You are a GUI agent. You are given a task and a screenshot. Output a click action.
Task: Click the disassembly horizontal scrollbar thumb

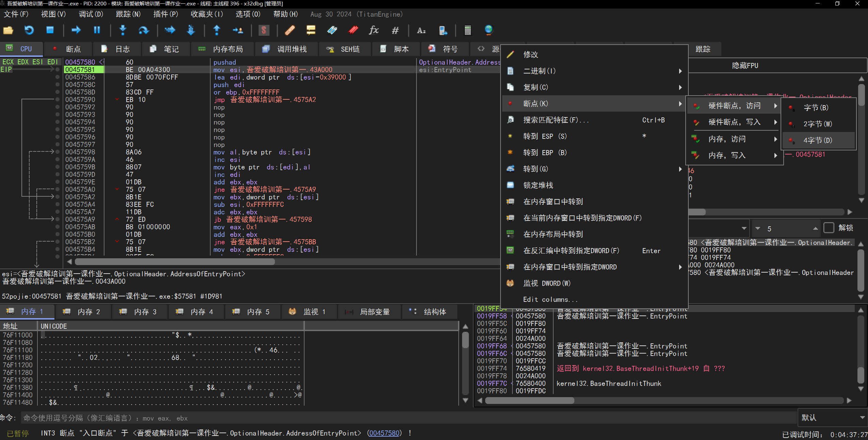[175, 262]
